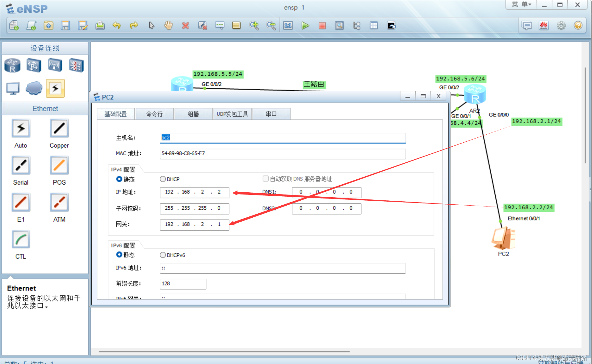
Task: Click the Redo arrow icon
Action: click(134, 25)
